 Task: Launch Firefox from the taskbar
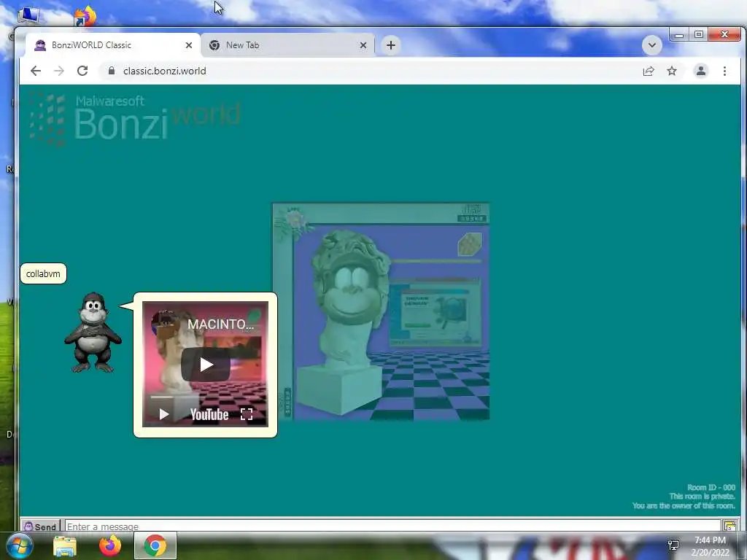click(110, 545)
